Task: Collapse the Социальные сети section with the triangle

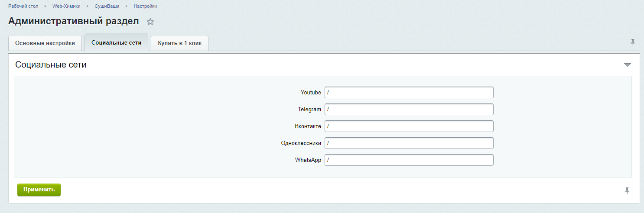Action: [x=627, y=65]
